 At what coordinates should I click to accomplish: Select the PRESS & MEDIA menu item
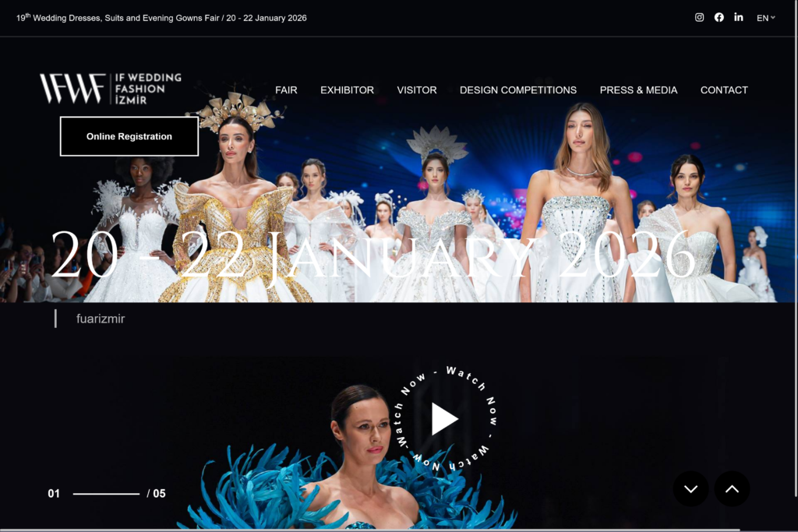tap(638, 90)
